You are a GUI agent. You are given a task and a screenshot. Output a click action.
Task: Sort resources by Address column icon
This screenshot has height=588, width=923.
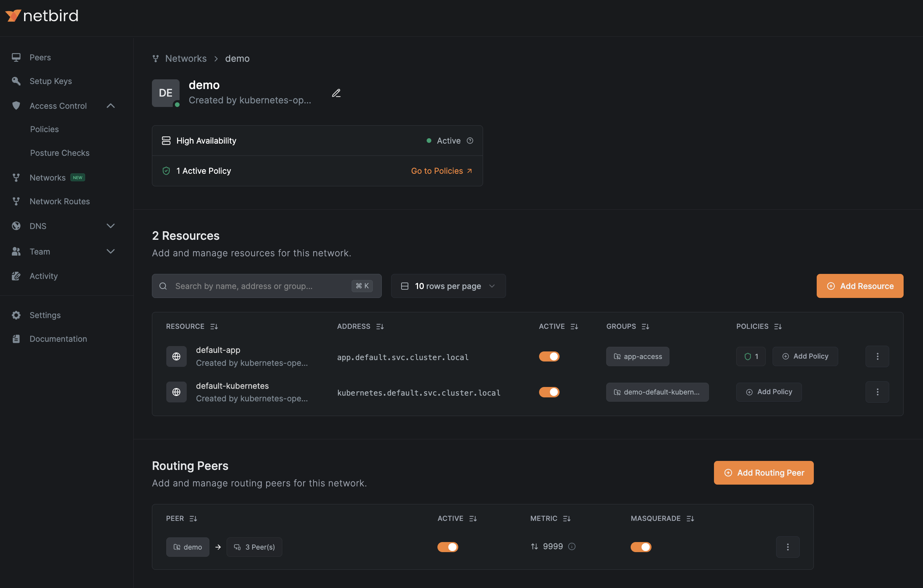coord(380,326)
